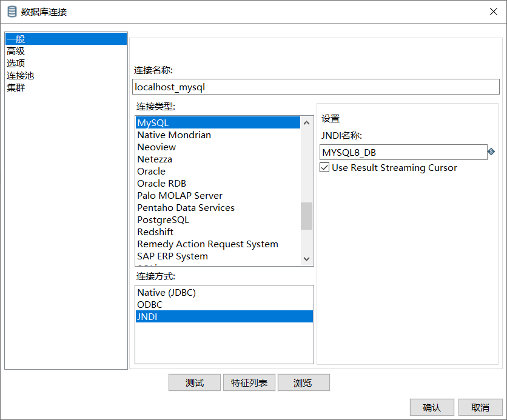Click the connection type list scroll-down arrow

[306, 259]
